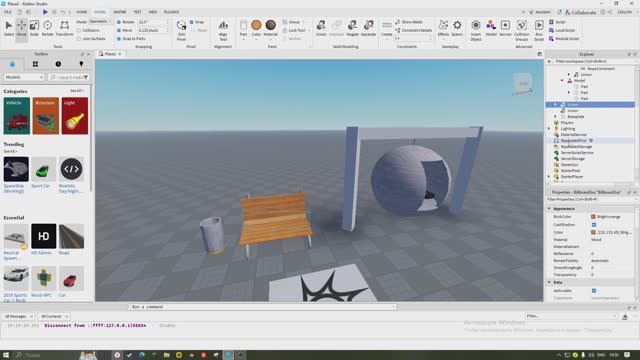Click See All link next to Categories

click(x=76, y=91)
